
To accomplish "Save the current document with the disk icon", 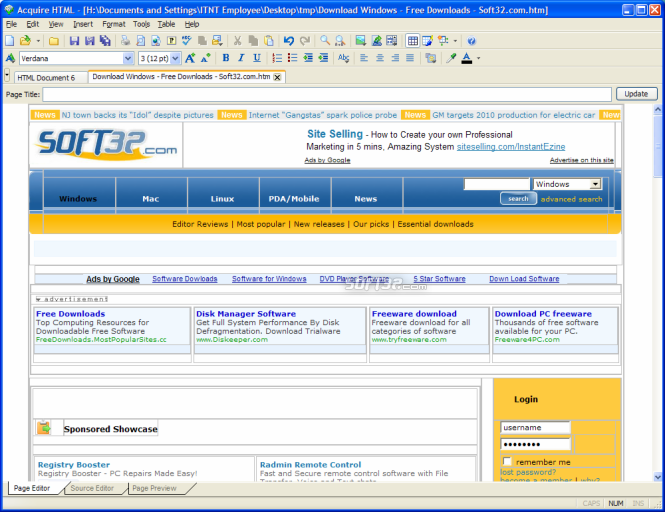I will tap(74, 41).
